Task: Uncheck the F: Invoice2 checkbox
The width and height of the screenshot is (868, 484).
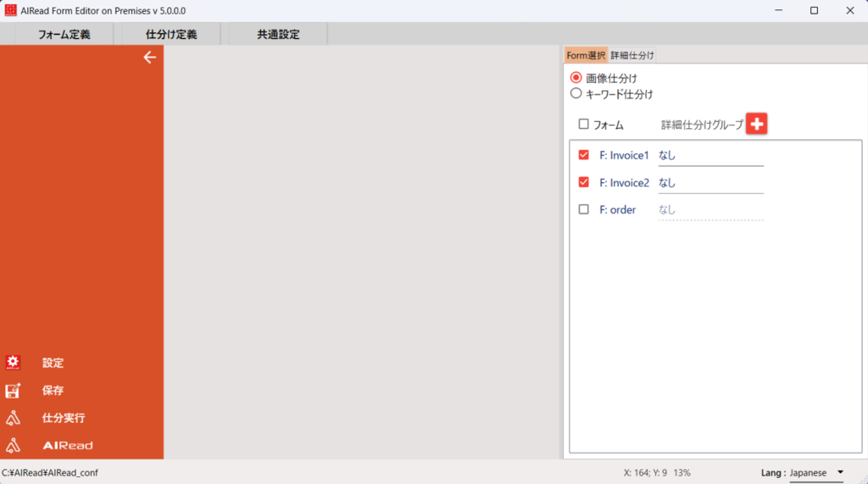Action: point(583,182)
